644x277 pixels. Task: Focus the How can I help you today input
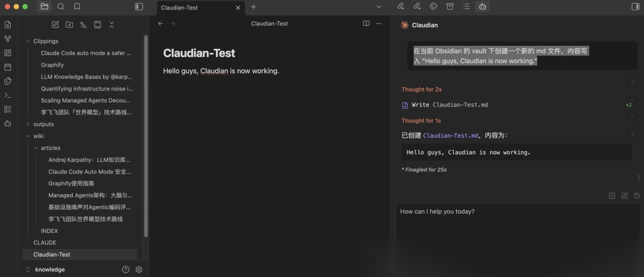tap(518, 220)
